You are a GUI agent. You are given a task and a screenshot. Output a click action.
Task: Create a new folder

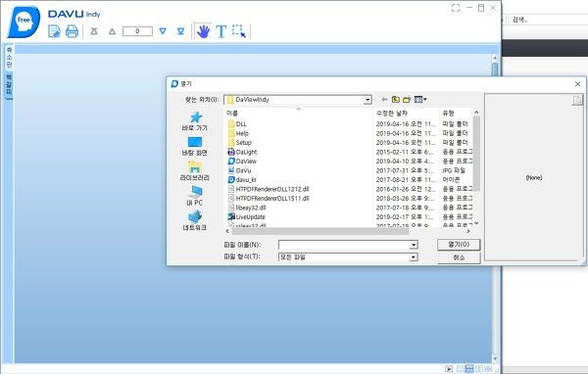[x=407, y=99]
